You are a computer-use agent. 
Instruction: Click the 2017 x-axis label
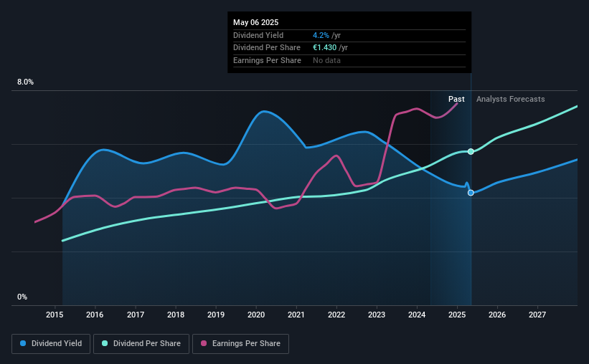coord(136,315)
